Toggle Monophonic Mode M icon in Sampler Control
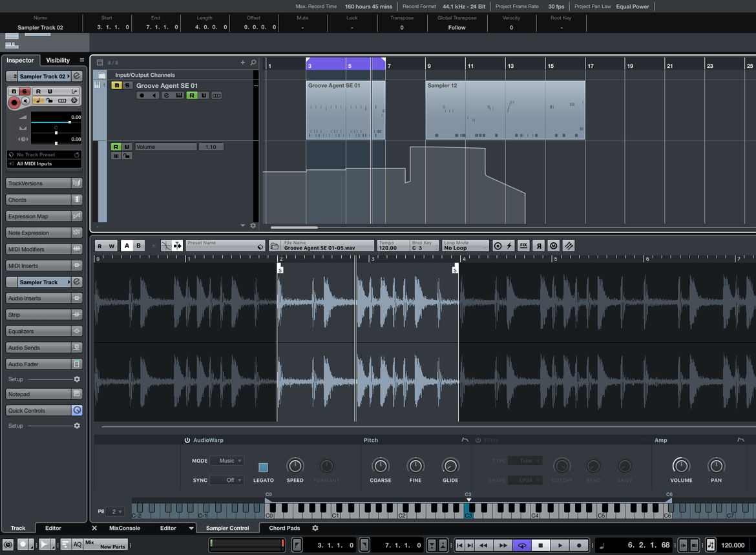Viewport: 756px width, 555px height. click(554, 246)
